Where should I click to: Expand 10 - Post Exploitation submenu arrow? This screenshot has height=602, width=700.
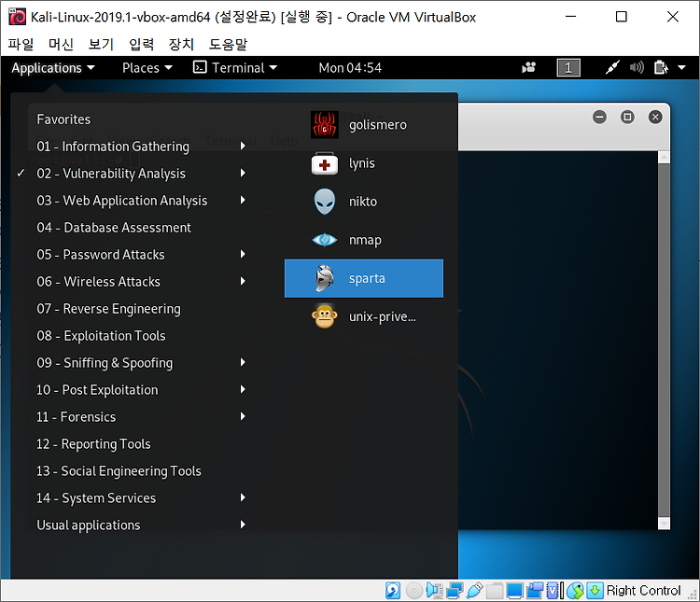coord(243,389)
